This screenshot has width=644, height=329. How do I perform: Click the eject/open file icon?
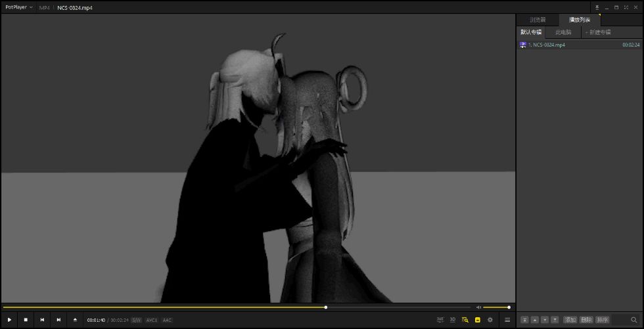tap(75, 320)
